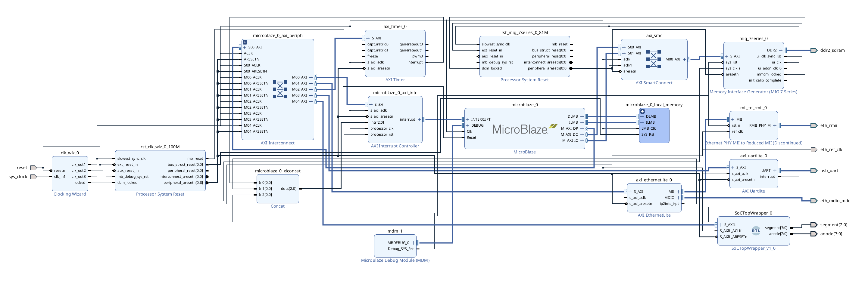Viewport: 868px width, 284px height.
Task: Click the 'Clocking Wizard' label under clk_wiz_0
Action: (x=70, y=194)
